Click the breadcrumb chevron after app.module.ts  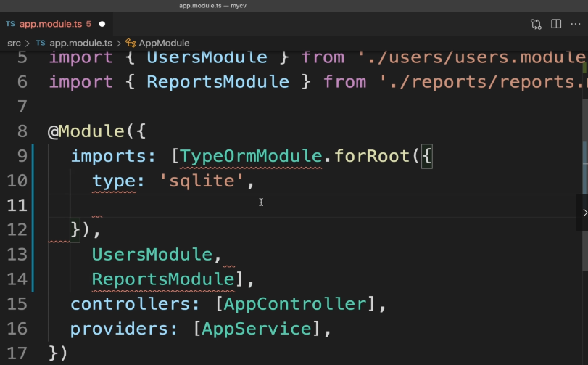(118, 44)
